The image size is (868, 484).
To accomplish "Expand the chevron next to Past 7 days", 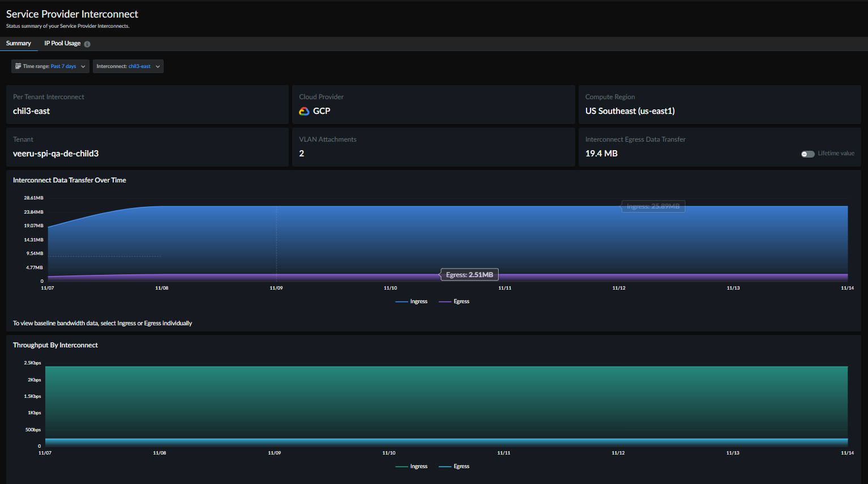I will point(83,66).
